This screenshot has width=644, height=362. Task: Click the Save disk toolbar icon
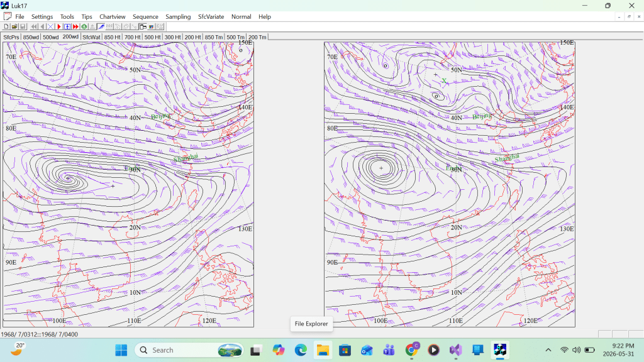tap(23, 26)
